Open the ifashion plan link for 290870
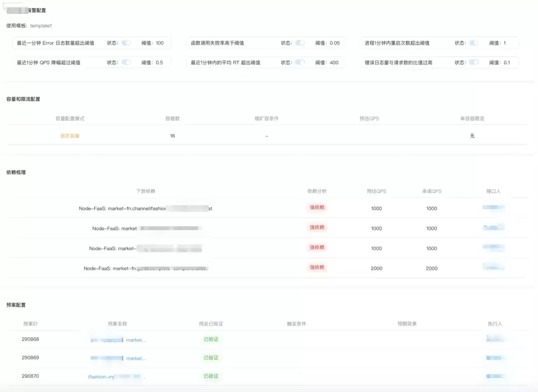The width and height of the screenshot is (538, 392). click(x=117, y=377)
